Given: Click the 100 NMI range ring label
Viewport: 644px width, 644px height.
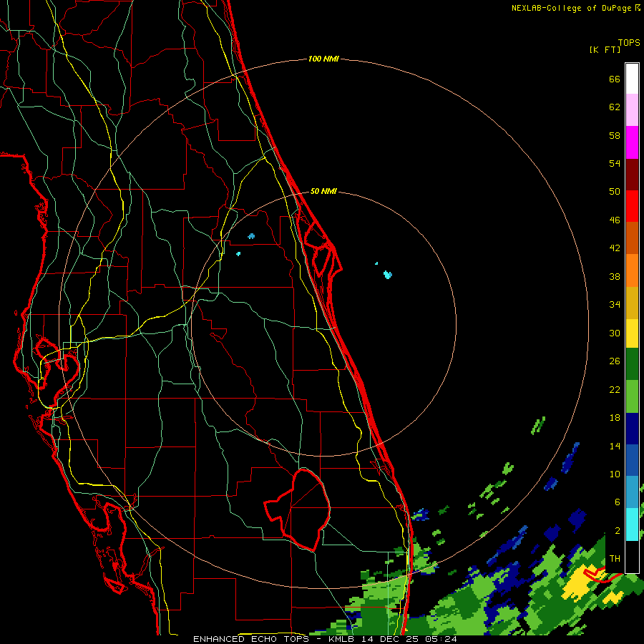Looking at the screenshot, I should [x=323, y=59].
